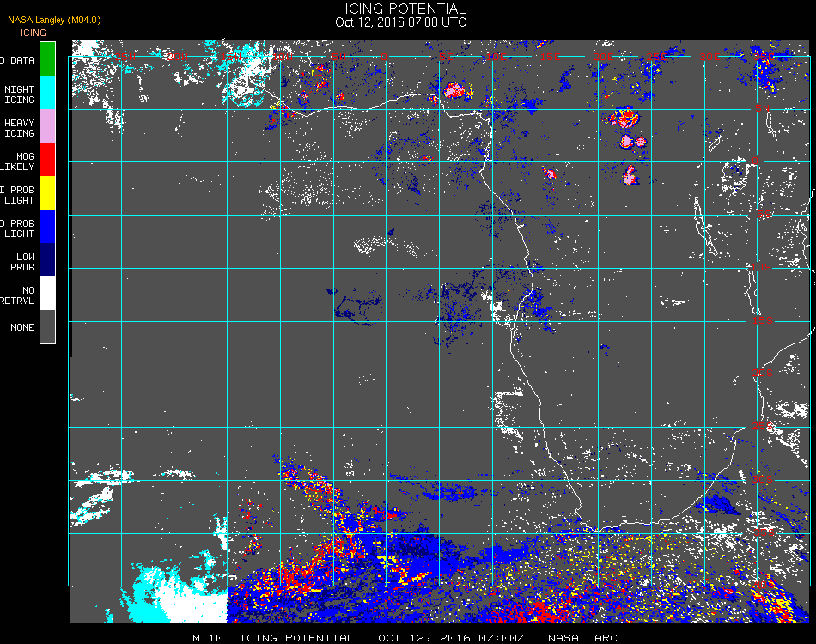
Task: Click the HEAVY ICING legend label
Action: pos(19,128)
